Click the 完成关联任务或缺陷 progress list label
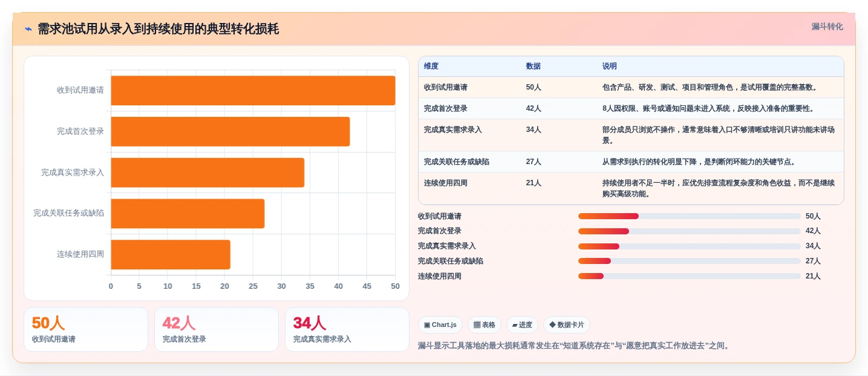 (451, 261)
